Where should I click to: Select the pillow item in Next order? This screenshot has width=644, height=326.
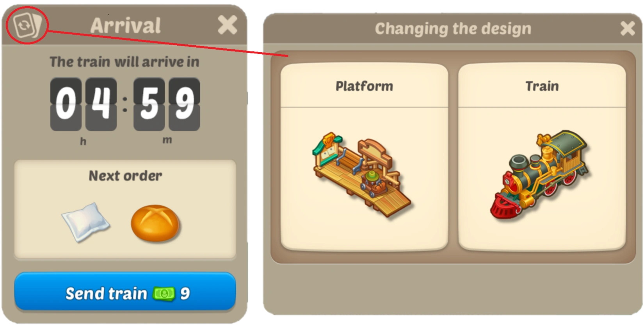(x=86, y=222)
